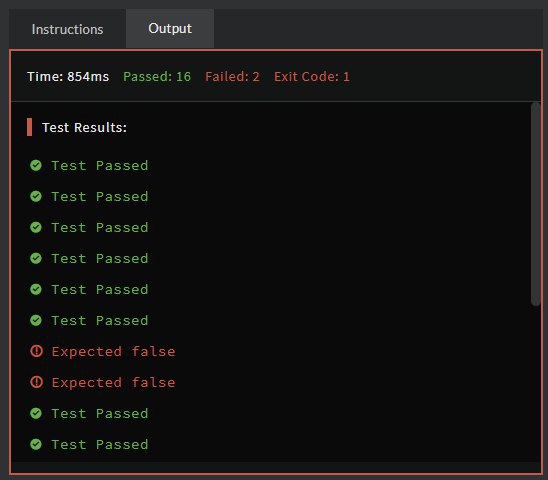Click the Passed: 16 counter

(x=157, y=77)
